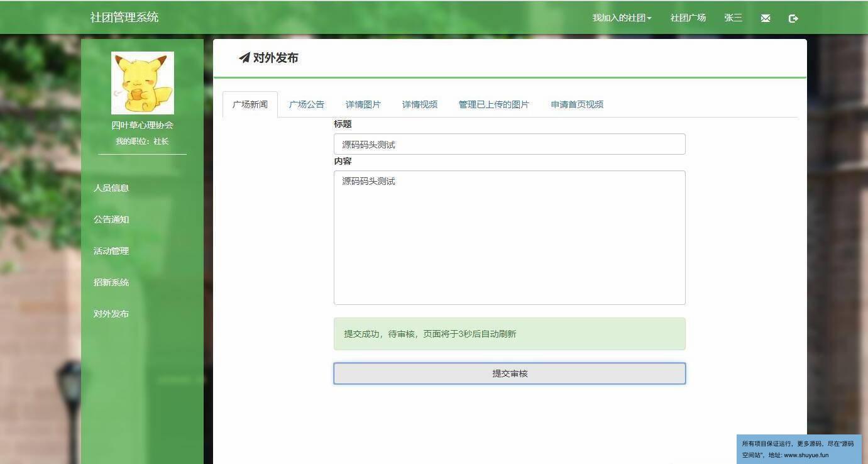Switch to the 广场公告 tab
This screenshot has height=464, width=868.
tap(307, 104)
